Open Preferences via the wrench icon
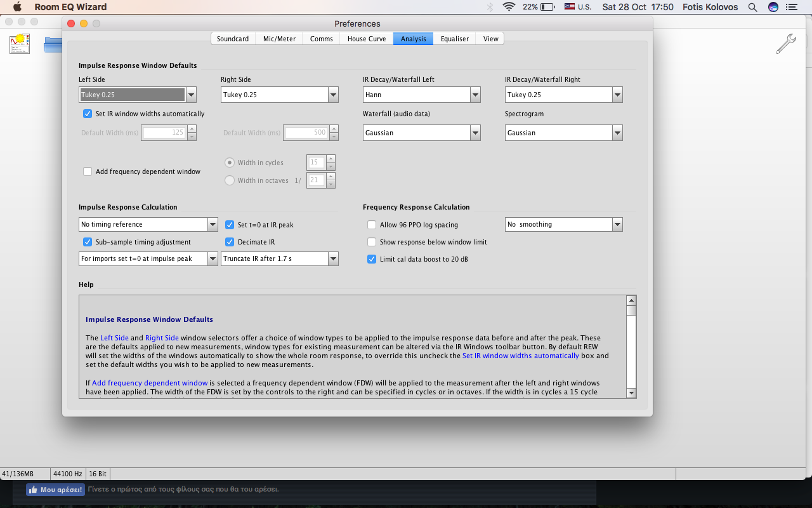Viewport: 812px width, 508px height. [x=785, y=44]
